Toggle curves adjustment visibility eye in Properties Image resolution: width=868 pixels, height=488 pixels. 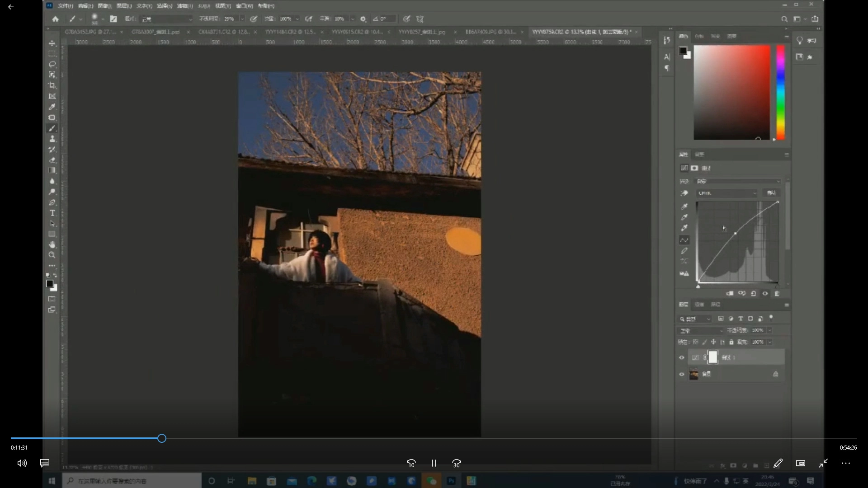point(765,294)
